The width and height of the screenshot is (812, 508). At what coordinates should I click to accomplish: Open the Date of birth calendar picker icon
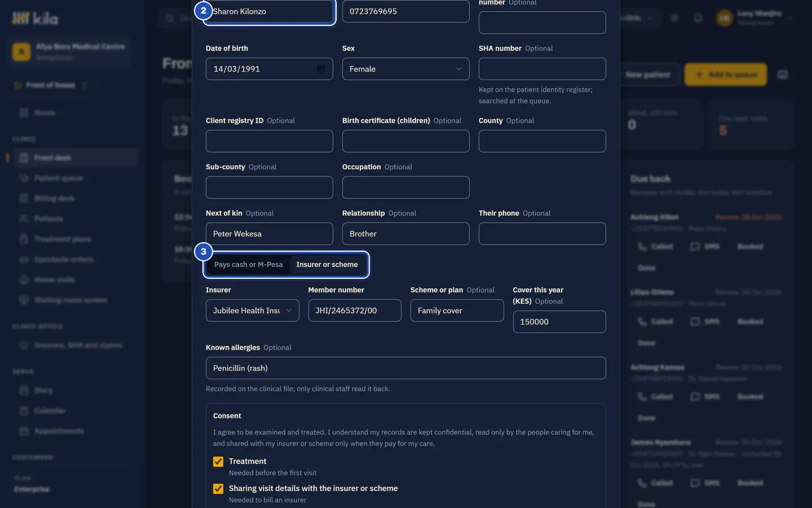tap(320, 69)
